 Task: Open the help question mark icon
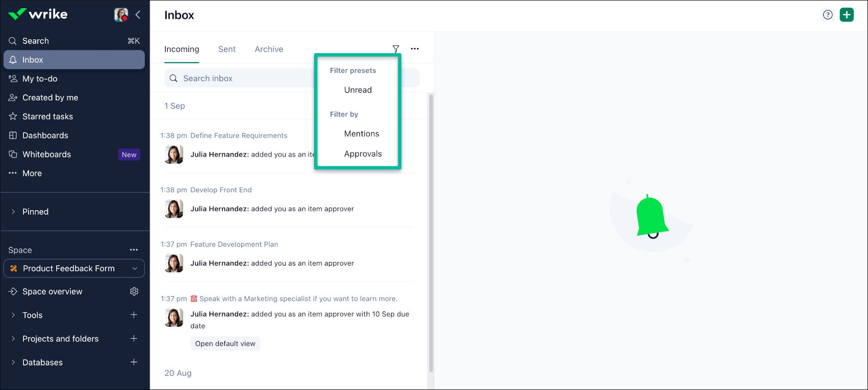[x=828, y=15]
